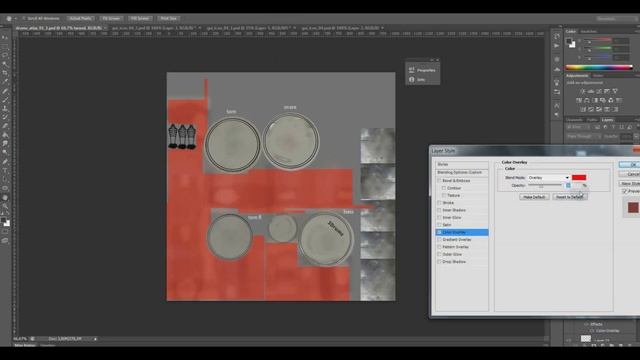
Task: Add a Curves adjustment
Action: click(599, 91)
